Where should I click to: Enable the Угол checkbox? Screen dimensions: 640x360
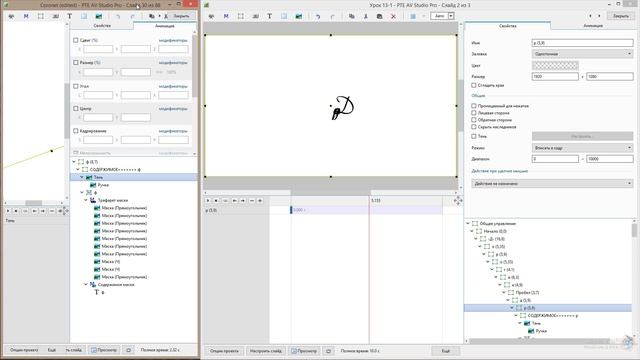(x=76, y=86)
